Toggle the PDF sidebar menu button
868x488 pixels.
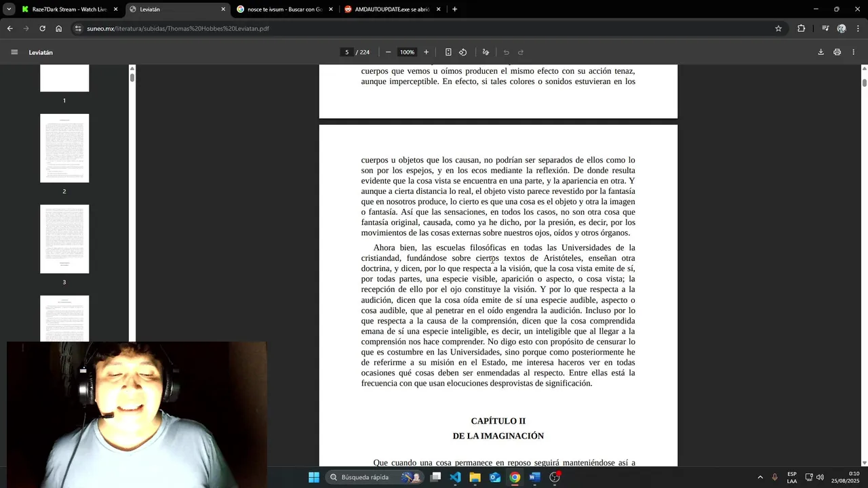14,52
